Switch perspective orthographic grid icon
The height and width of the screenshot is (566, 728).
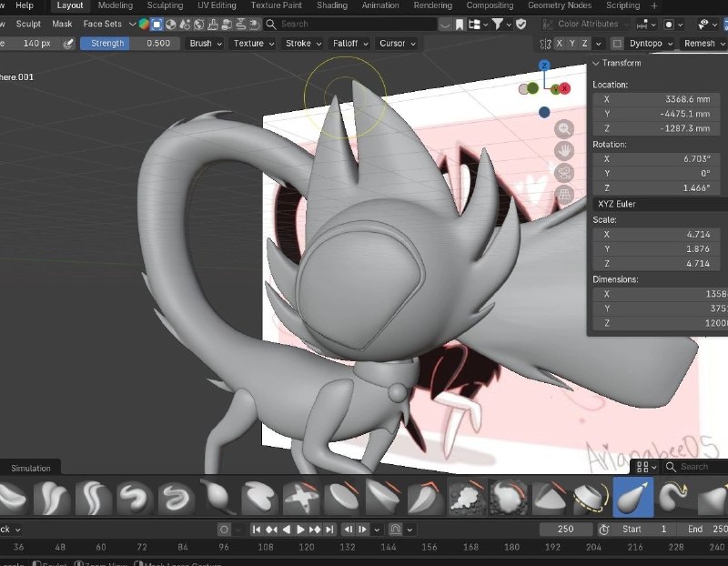[x=564, y=195]
